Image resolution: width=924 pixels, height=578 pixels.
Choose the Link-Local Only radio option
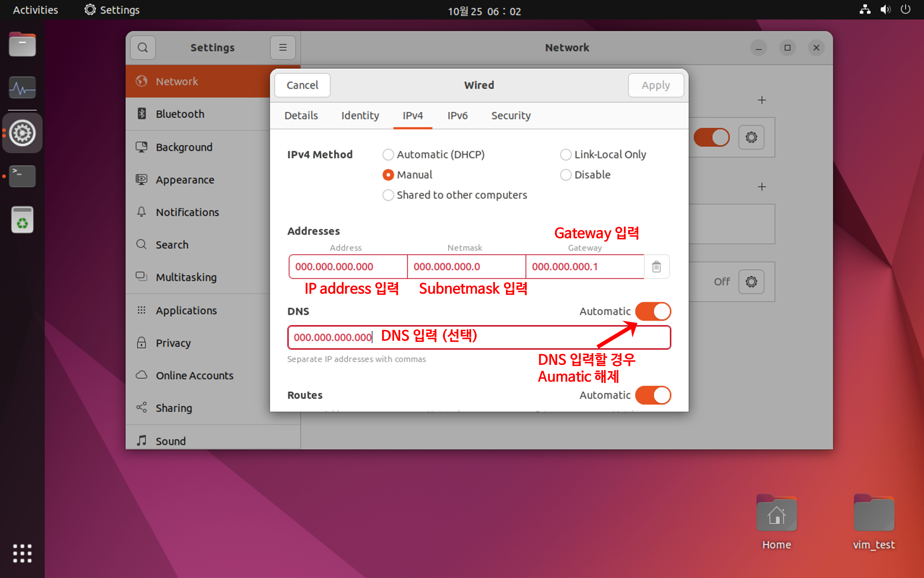[x=566, y=154]
